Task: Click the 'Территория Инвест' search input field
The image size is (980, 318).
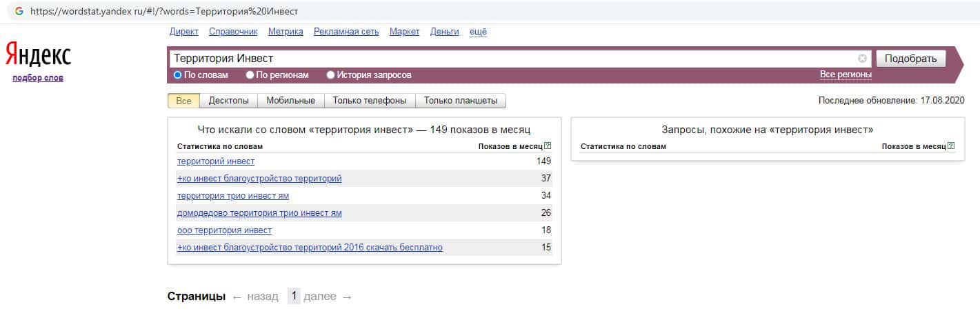Action: tap(510, 59)
